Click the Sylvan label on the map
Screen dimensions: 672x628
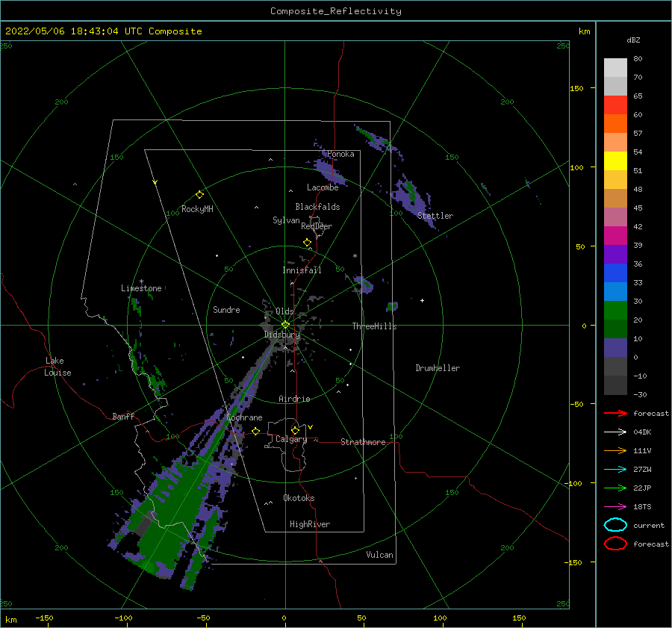click(286, 220)
